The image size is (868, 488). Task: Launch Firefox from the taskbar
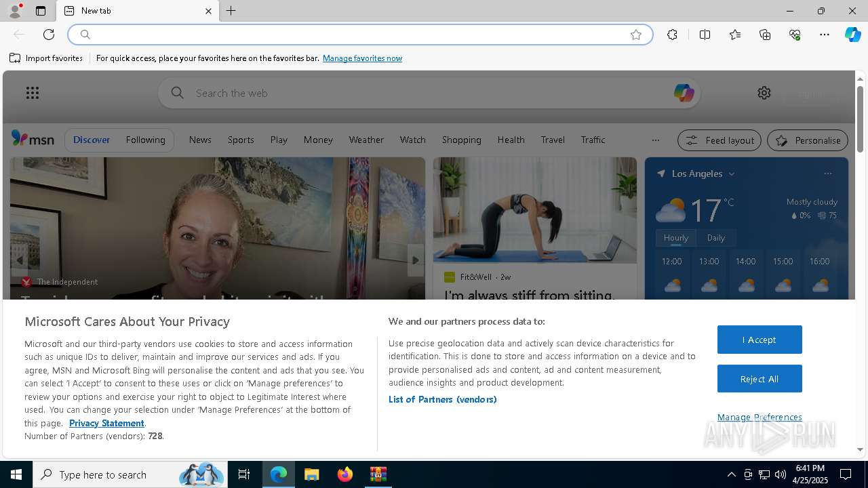click(344, 474)
